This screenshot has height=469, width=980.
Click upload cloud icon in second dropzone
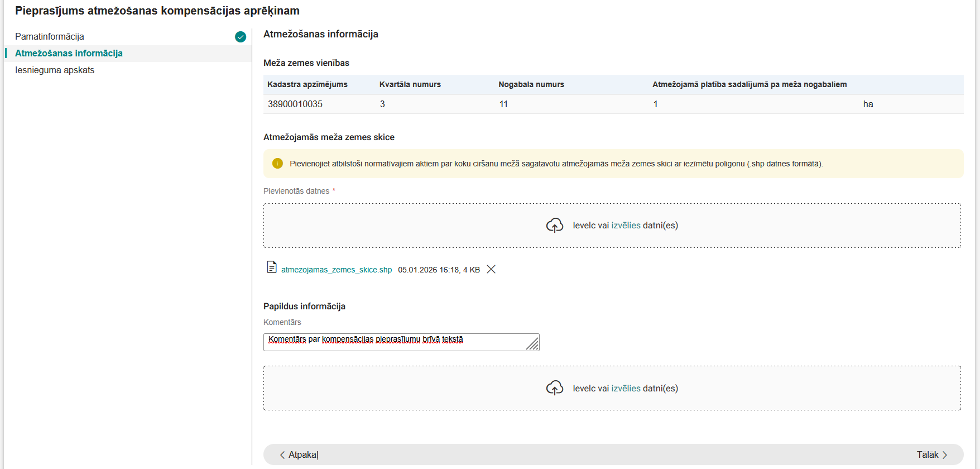554,388
